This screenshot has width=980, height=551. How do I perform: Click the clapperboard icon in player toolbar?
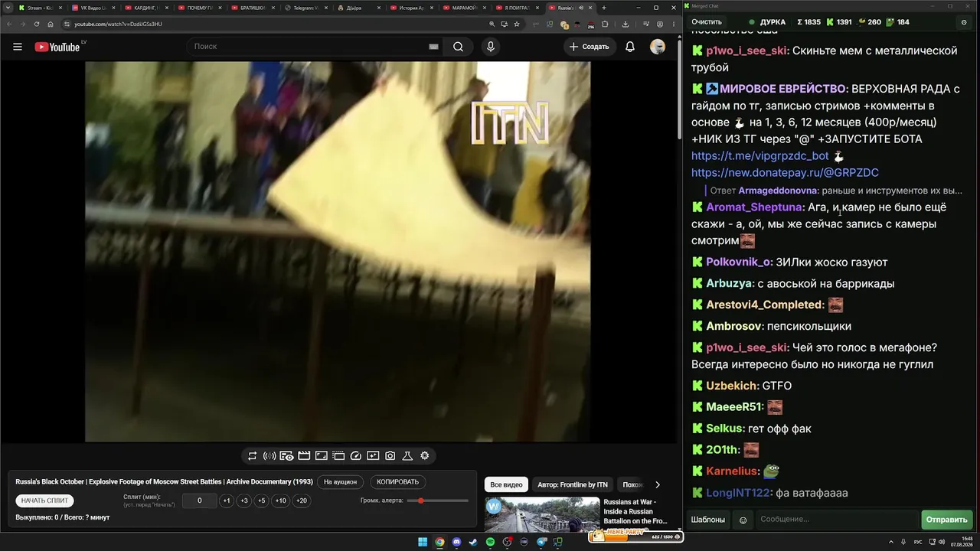(304, 456)
